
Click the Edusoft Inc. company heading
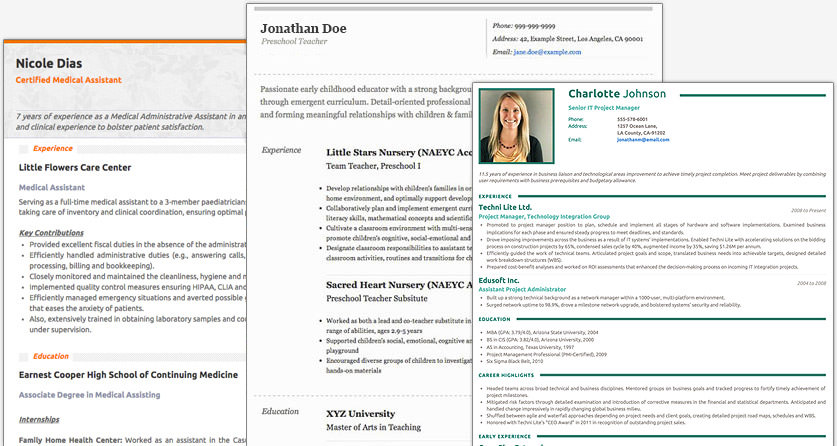tap(499, 281)
